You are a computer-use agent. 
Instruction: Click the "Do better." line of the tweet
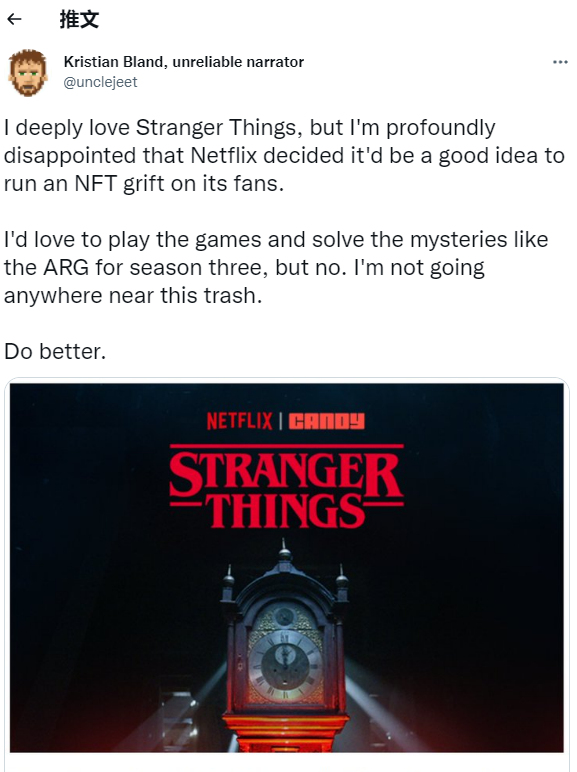pos(55,352)
